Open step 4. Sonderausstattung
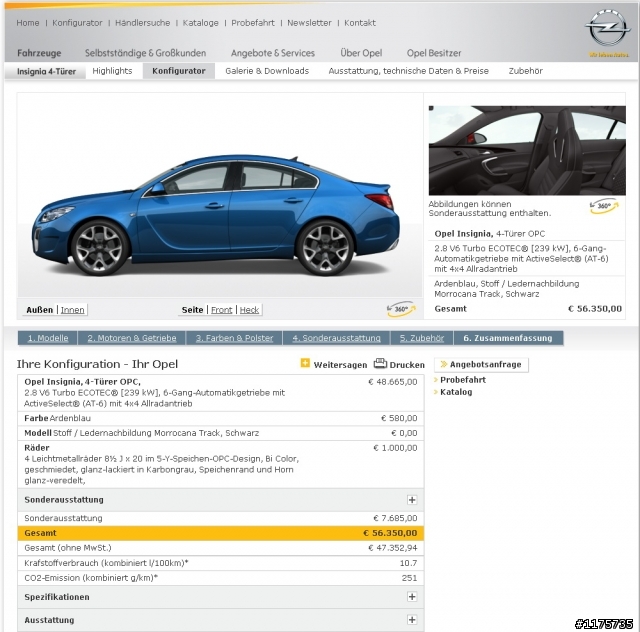Viewport: 640px width, 632px height. tap(336, 338)
